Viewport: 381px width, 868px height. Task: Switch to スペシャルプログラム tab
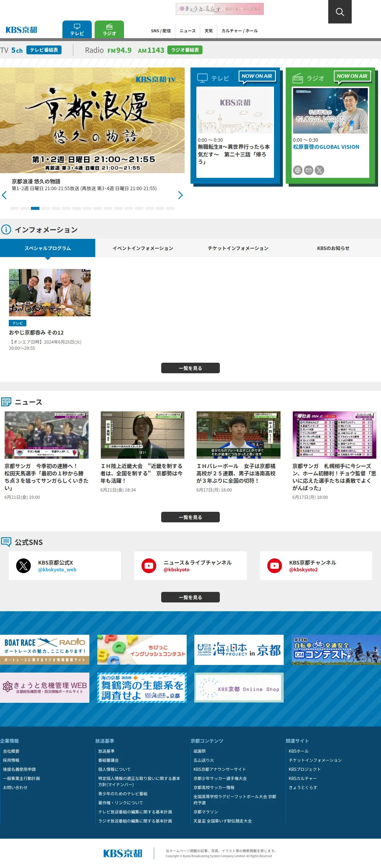[47, 248]
